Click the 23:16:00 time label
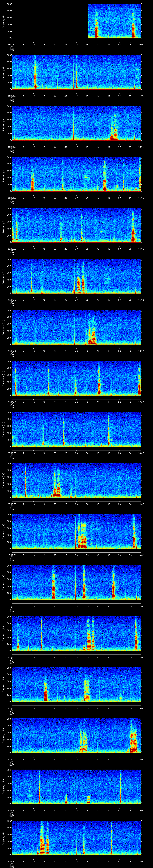Viewport: 153px width, 868px height. [x=12, y=402]
